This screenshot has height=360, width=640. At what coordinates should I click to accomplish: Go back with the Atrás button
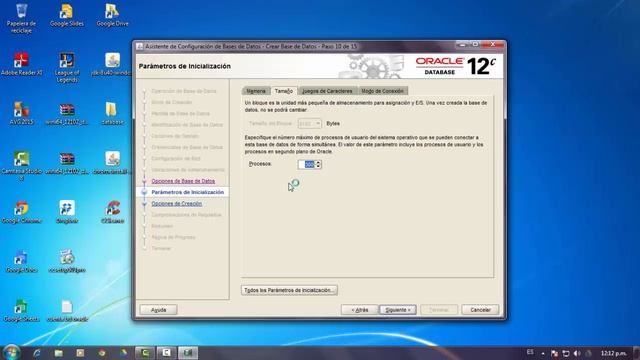point(359,310)
